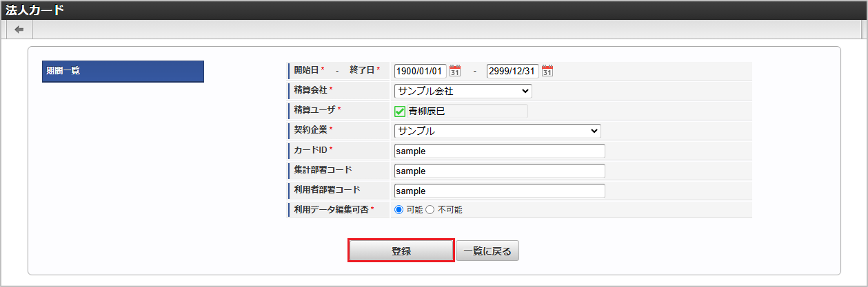Select the 期間一覧 panel header
The image size is (868, 287).
(x=123, y=71)
